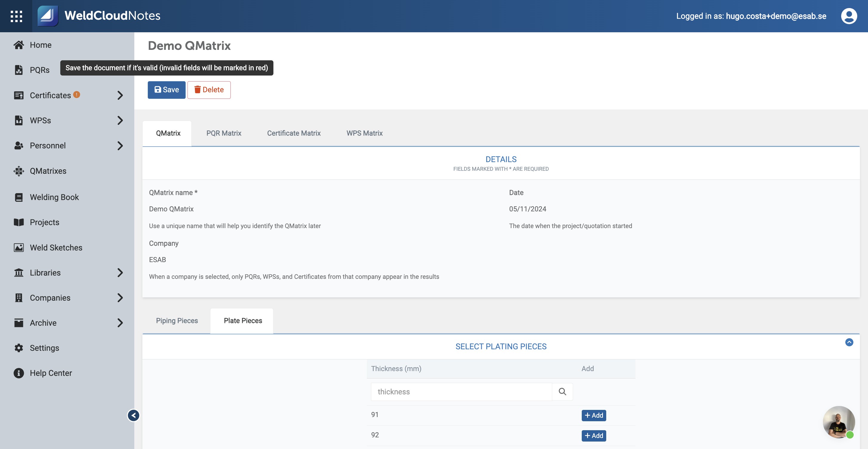Image resolution: width=868 pixels, height=449 pixels.
Task: Switch to the PQR Matrix tab
Action: pos(224,133)
